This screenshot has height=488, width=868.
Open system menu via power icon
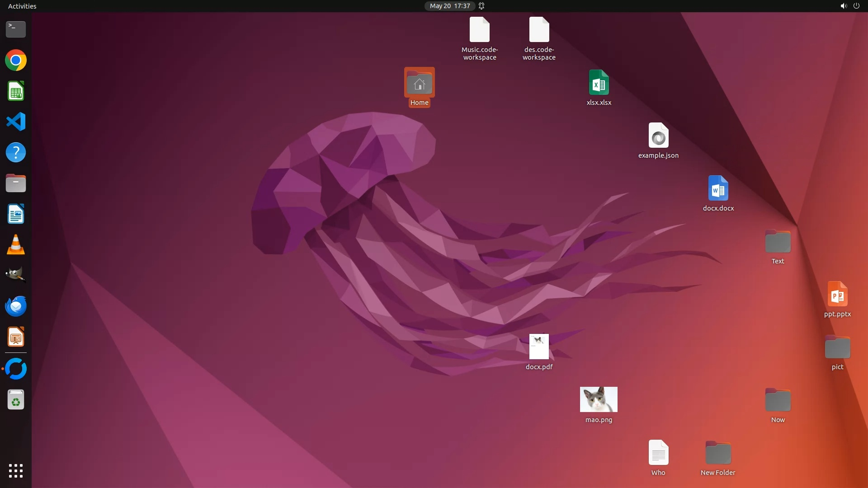(x=856, y=6)
